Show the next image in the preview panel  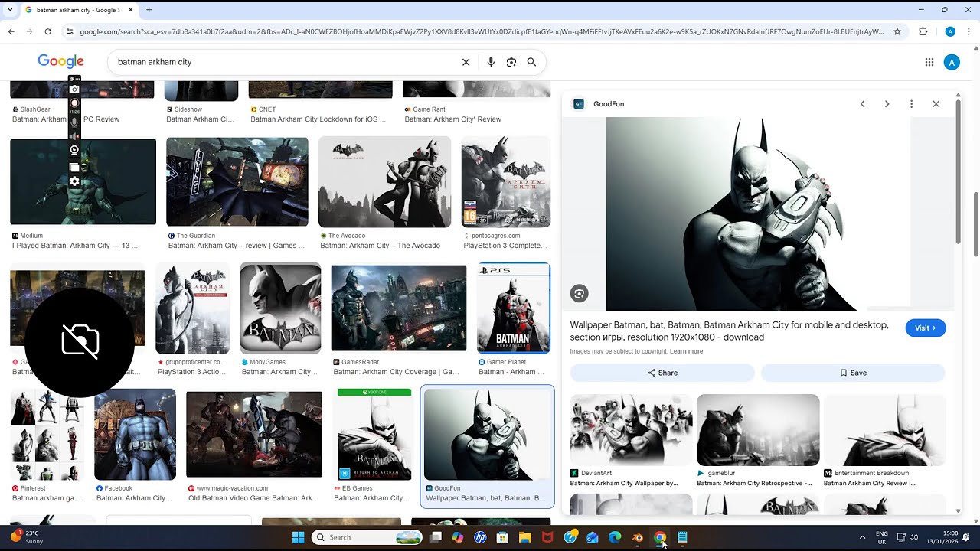887,104
